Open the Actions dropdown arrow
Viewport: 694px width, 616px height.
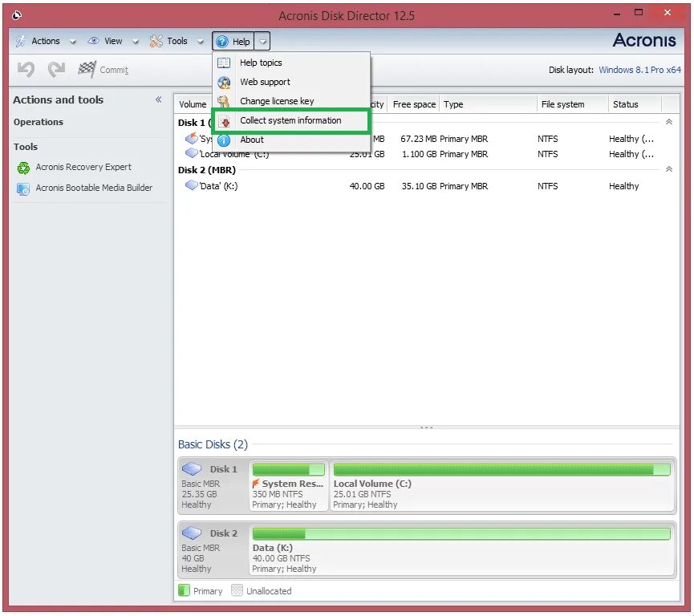(x=73, y=42)
